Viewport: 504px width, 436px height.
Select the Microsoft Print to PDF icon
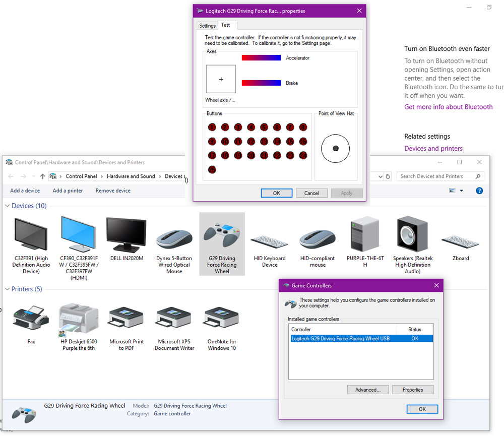[127, 318]
